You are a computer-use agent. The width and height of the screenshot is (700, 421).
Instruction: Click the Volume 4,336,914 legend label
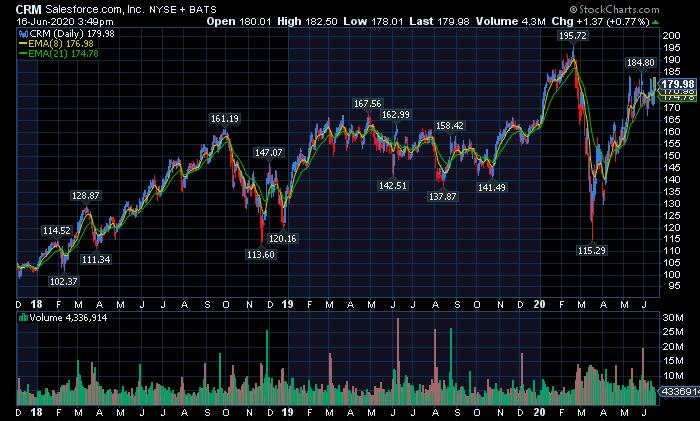pyautogui.click(x=68, y=318)
